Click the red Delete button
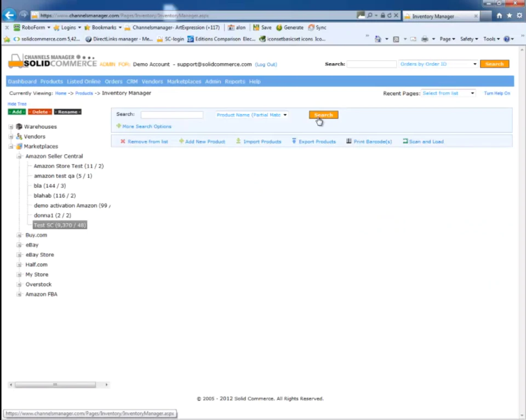The height and width of the screenshot is (420, 526). click(x=40, y=112)
